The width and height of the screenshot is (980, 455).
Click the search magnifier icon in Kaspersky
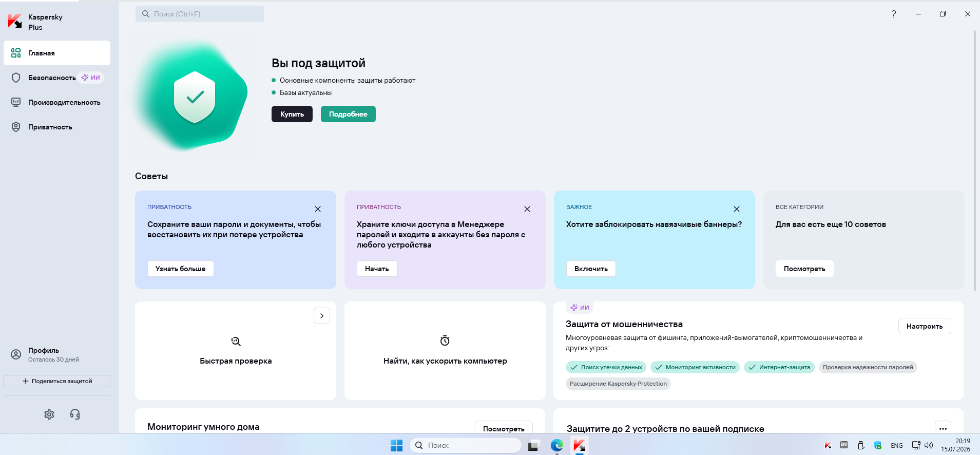point(146,14)
